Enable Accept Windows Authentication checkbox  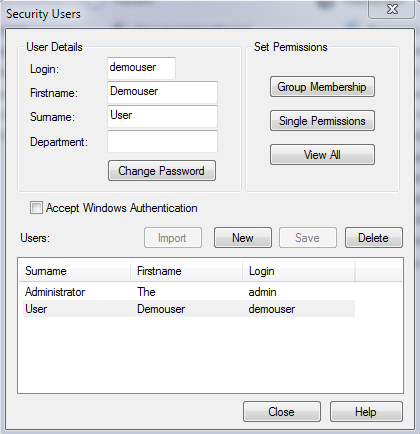(x=36, y=208)
